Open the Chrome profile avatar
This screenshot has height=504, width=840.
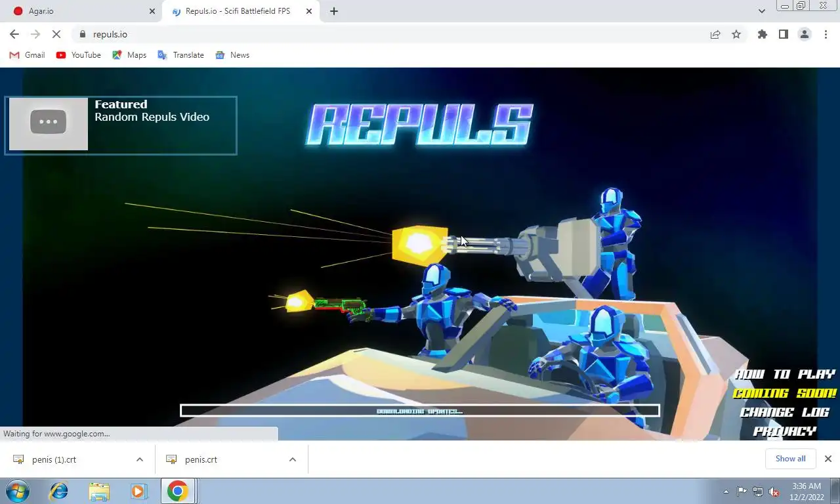pyautogui.click(x=804, y=34)
